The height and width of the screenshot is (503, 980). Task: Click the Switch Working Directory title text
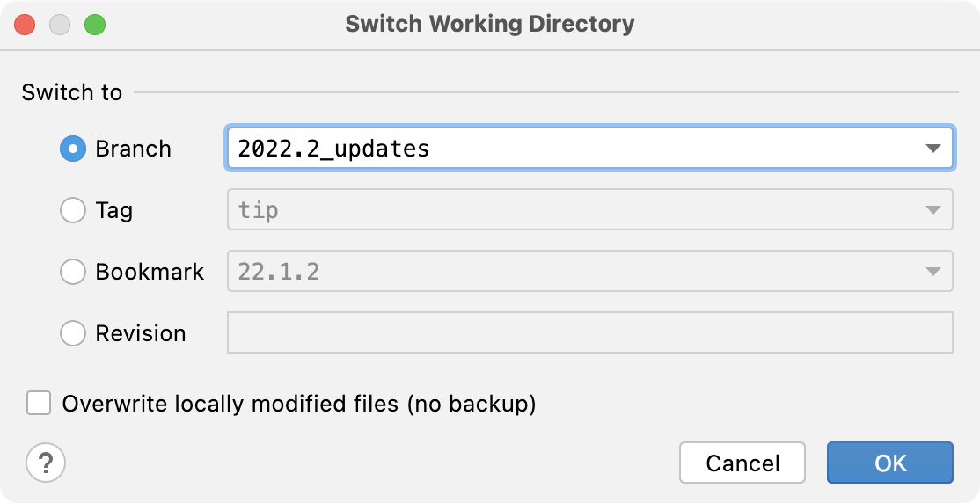(x=489, y=24)
